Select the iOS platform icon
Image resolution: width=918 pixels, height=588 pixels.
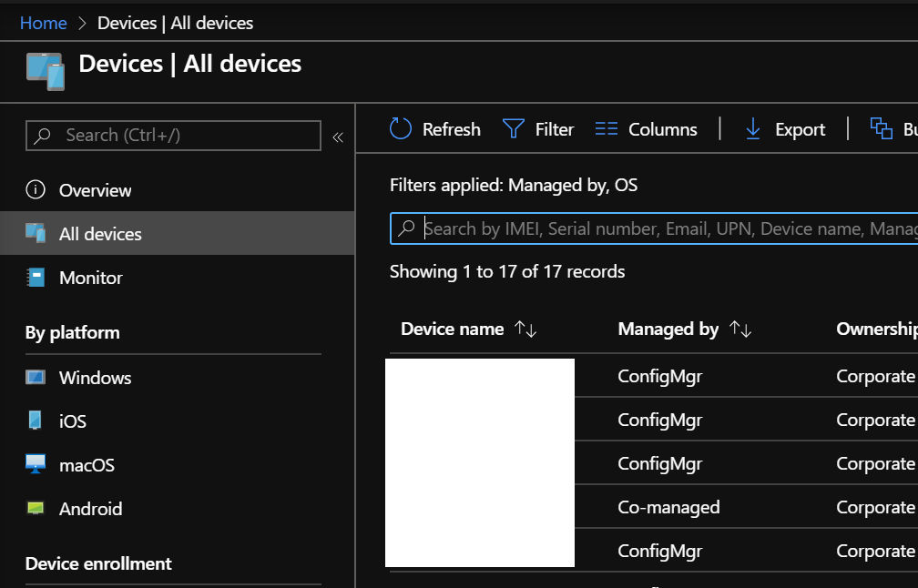click(x=36, y=421)
